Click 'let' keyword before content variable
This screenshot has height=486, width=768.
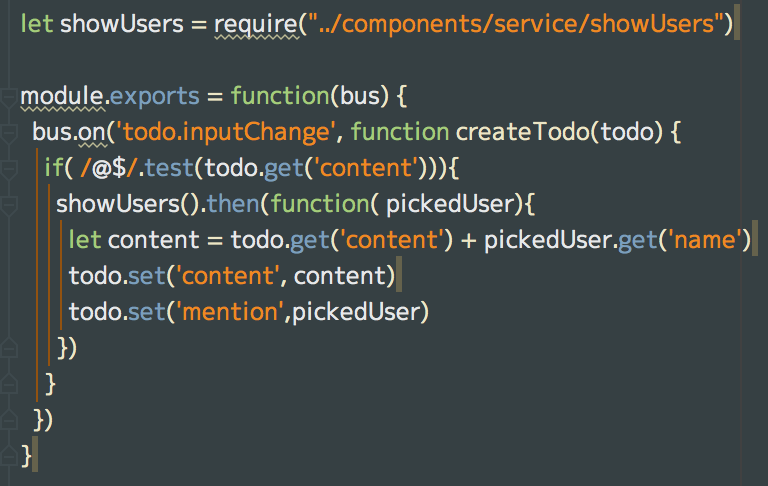[x=84, y=241]
